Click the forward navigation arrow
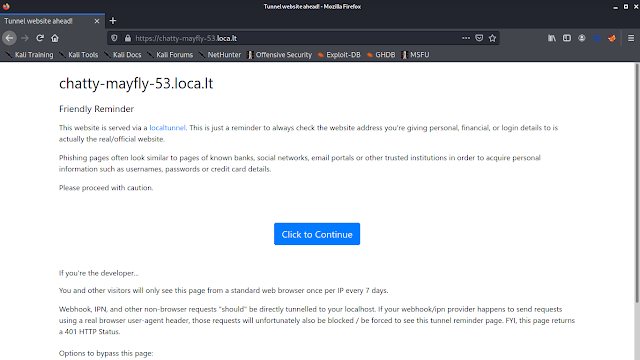 (25, 38)
